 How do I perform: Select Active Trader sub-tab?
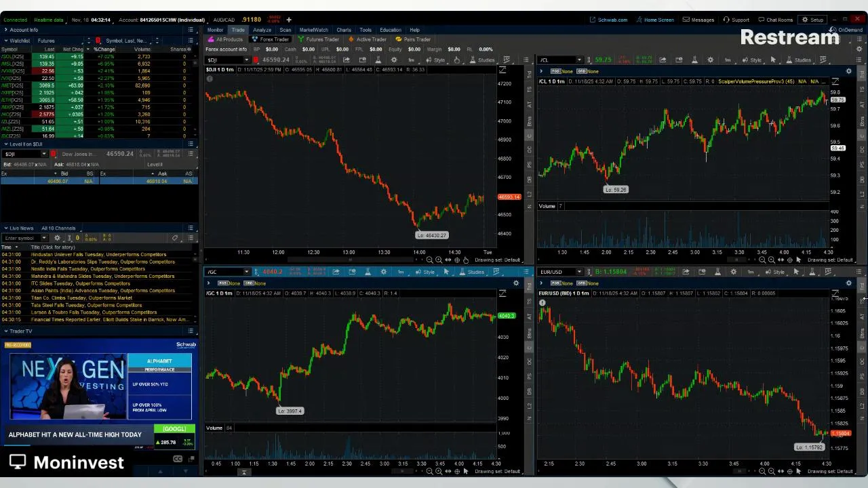pos(367,39)
